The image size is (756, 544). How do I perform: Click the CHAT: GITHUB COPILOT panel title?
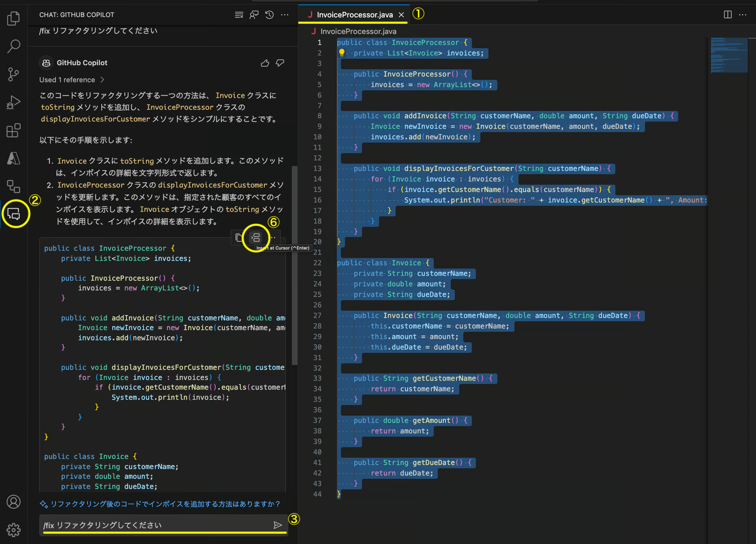click(x=77, y=15)
